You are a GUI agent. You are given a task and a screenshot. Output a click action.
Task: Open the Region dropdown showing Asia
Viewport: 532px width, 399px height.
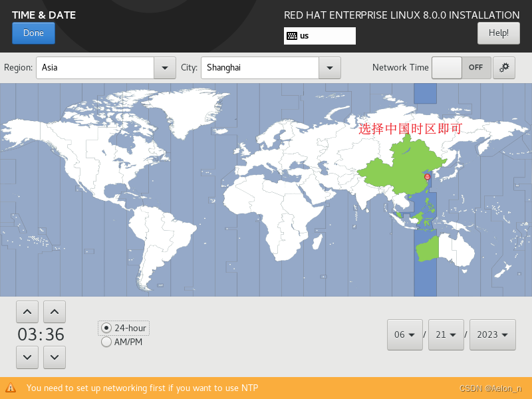[106, 68]
